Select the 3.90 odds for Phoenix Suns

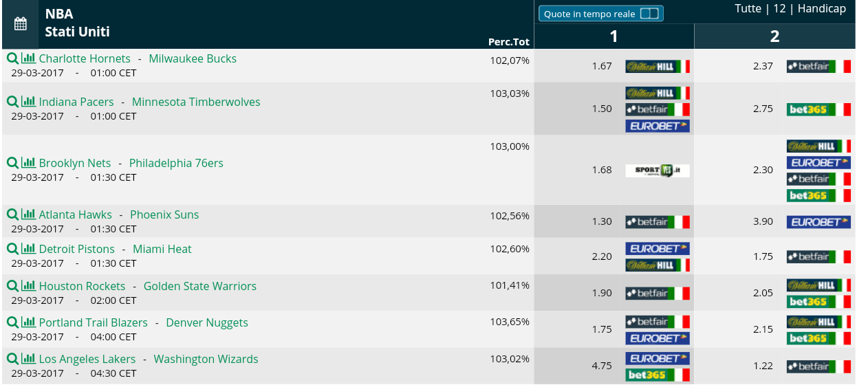pyautogui.click(x=763, y=222)
